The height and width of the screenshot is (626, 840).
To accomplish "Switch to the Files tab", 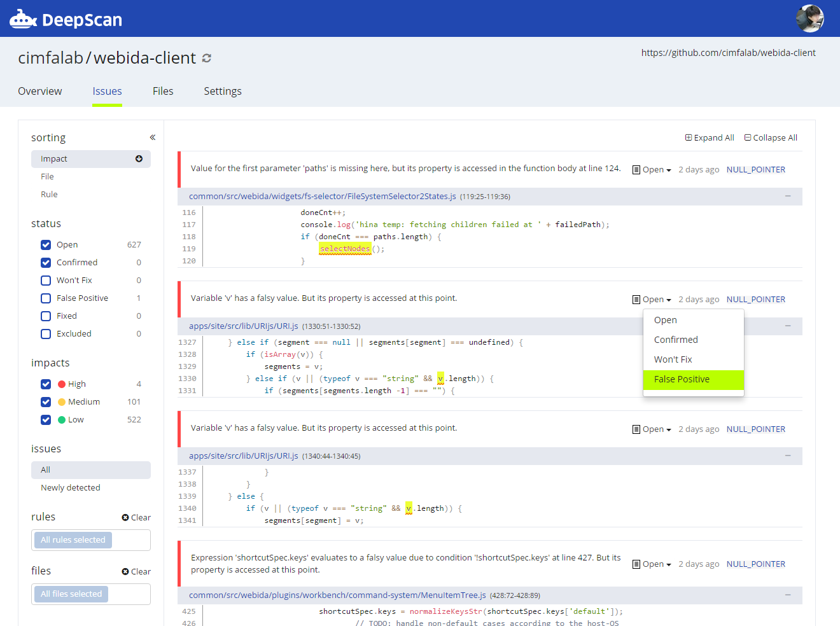I will pyautogui.click(x=163, y=91).
